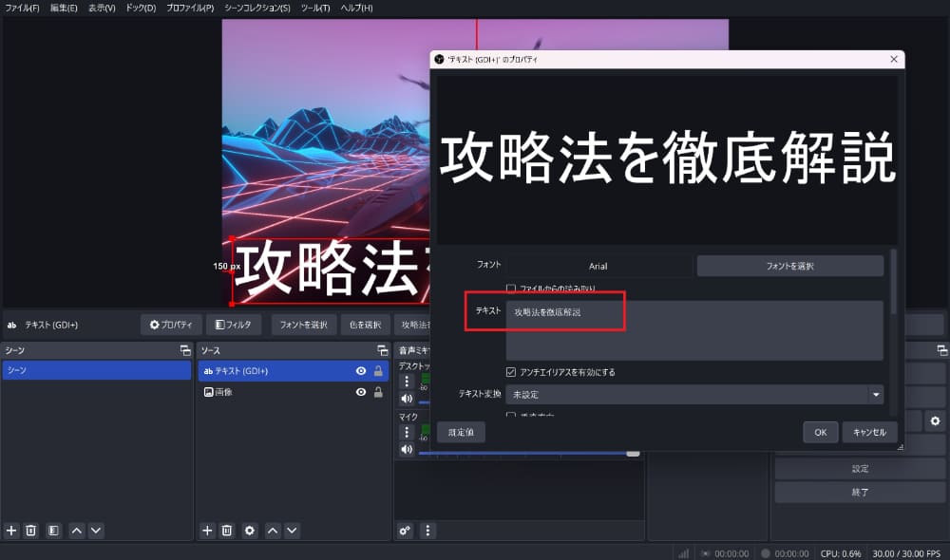
Task: Open advanced audio properties gear icon
Action: 405,531
